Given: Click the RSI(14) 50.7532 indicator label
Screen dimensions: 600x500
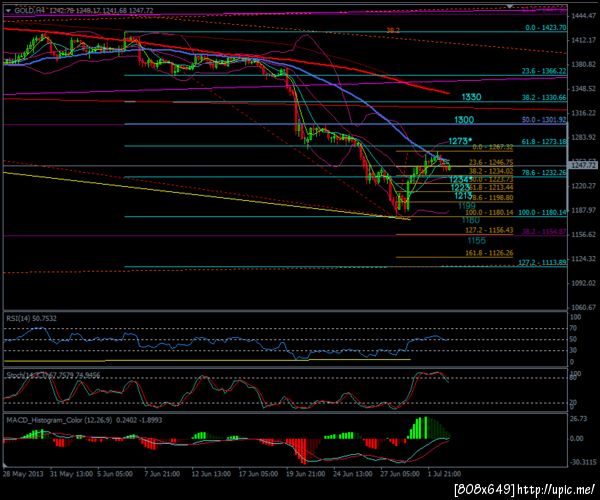Looking at the screenshot, I should tap(31, 318).
